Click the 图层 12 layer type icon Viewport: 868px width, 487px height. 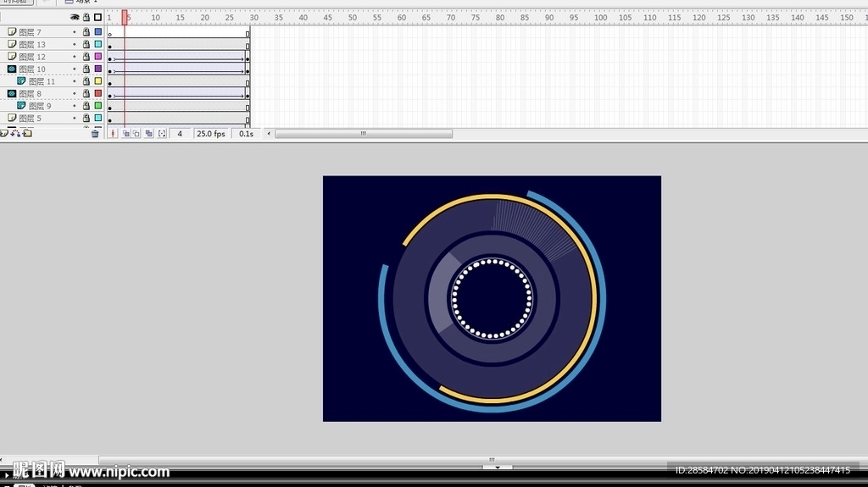pos(12,57)
